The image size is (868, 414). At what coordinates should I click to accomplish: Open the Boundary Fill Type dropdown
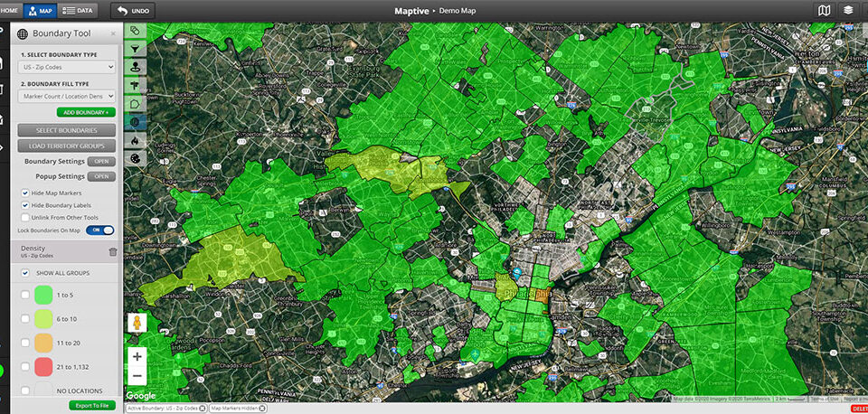[x=66, y=97]
